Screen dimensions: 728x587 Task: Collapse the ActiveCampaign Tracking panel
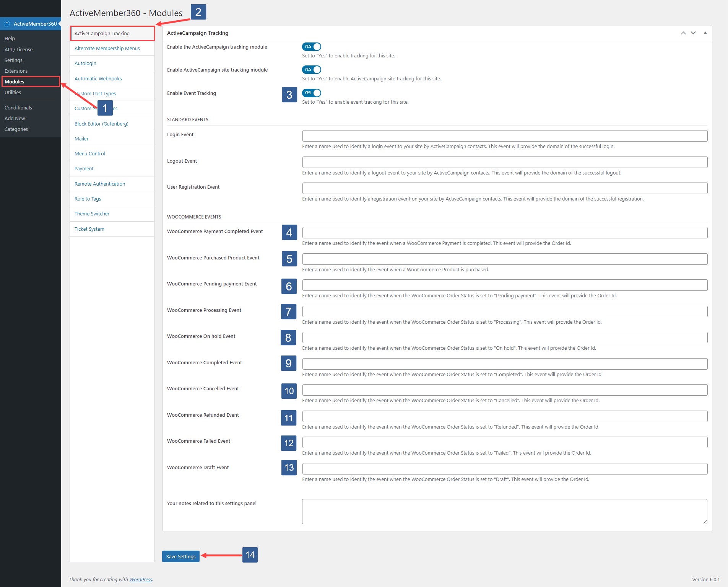pyautogui.click(x=705, y=33)
